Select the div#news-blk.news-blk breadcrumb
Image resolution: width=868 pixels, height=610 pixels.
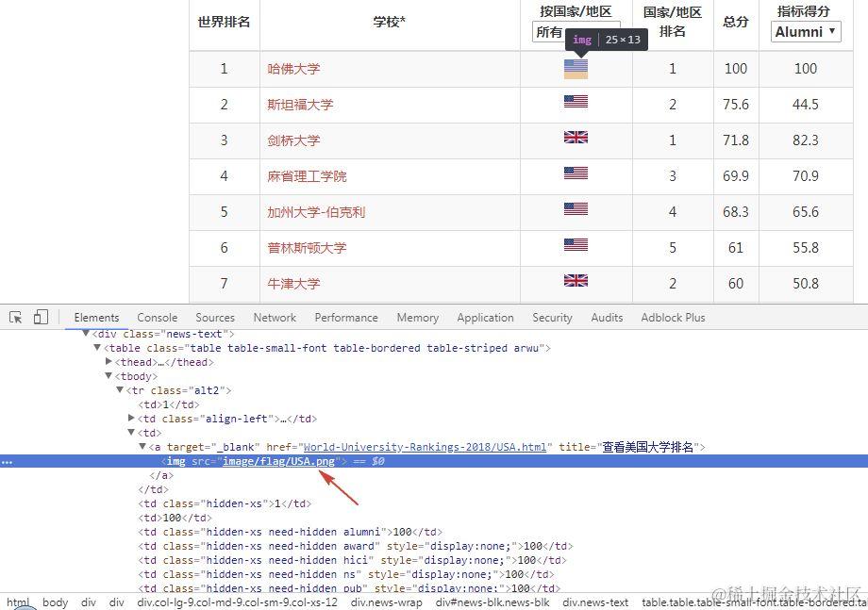click(x=492, y=602)
